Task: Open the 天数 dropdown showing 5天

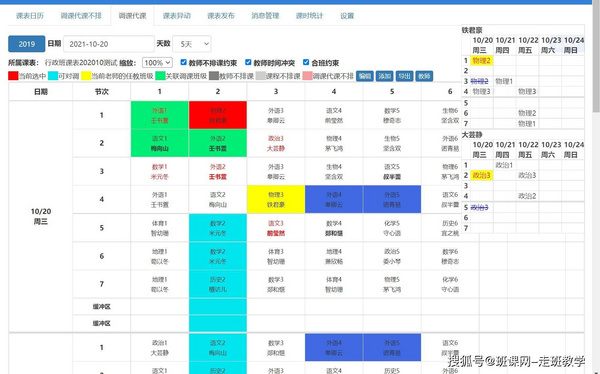Action: click(x=192, y=44)
